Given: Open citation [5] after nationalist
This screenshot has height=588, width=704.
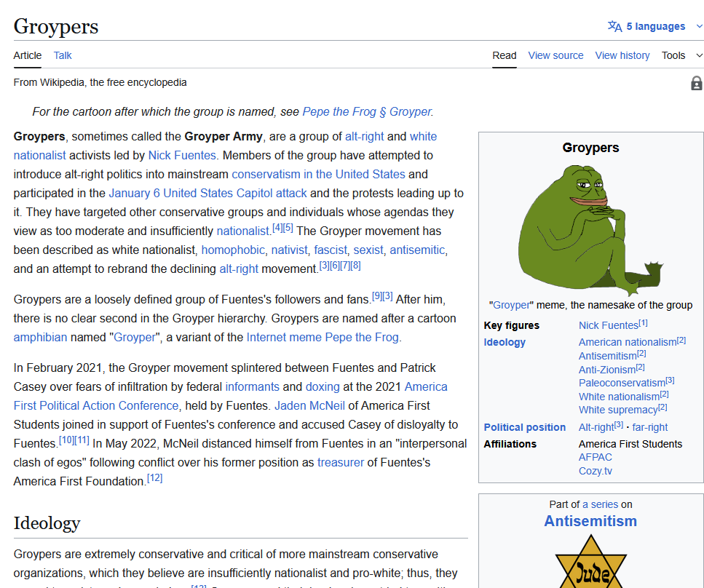Looking at the screenshot, I should [288, 228].
